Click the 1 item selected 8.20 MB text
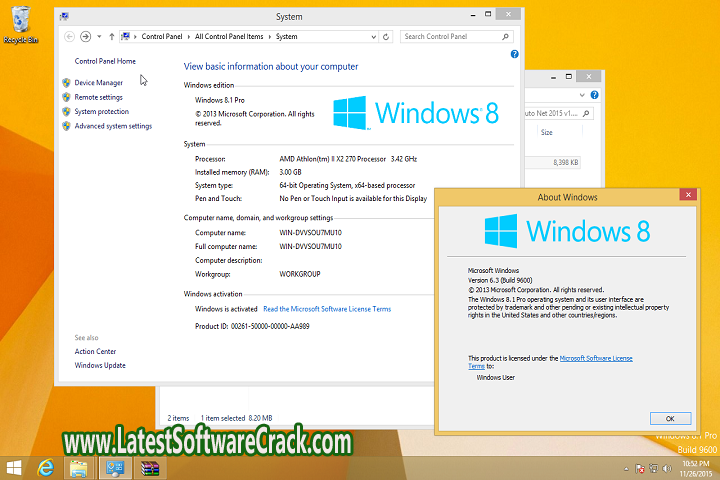Screen dimensions: 720x480 click(236, 418)
